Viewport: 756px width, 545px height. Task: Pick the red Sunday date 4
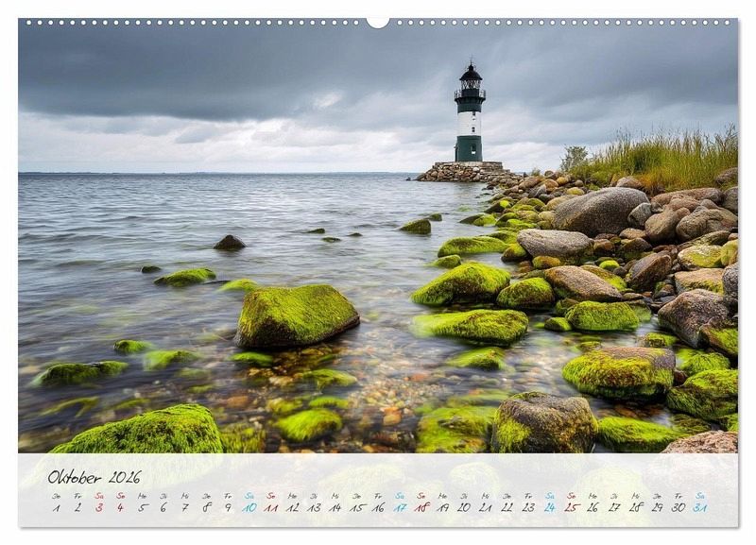(x=121, y=507)
